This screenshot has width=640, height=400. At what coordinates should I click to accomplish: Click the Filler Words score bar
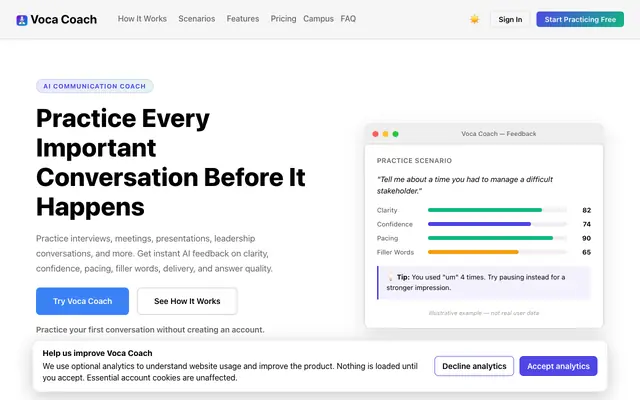pos(497,252)
